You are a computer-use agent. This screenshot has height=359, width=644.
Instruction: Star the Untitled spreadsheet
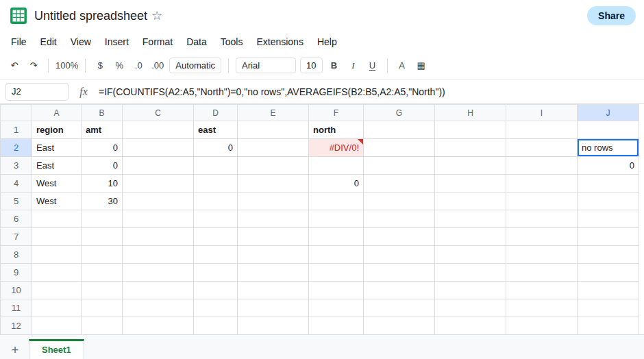coord(157,16)
